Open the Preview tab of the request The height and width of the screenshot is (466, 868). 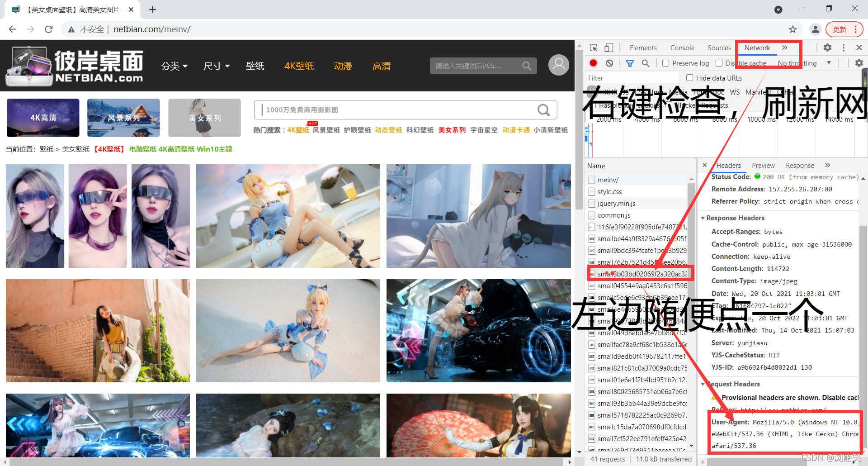click(763, 166)
